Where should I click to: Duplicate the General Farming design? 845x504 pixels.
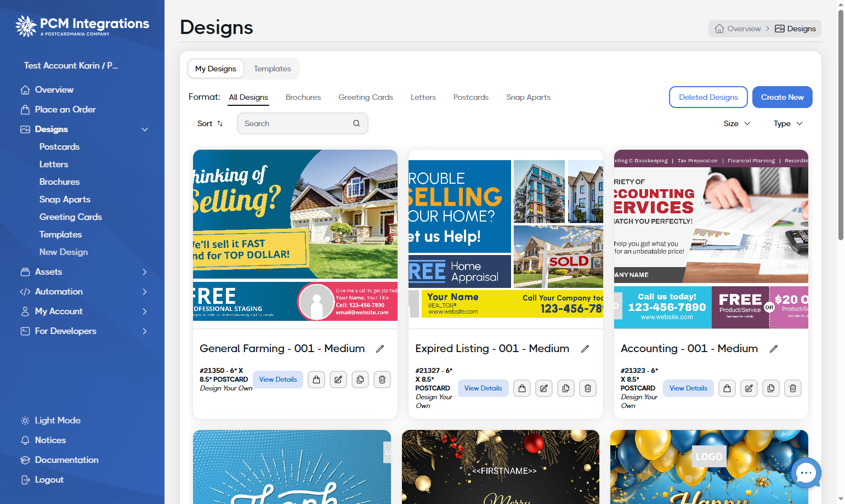click(x=360, y=380)
